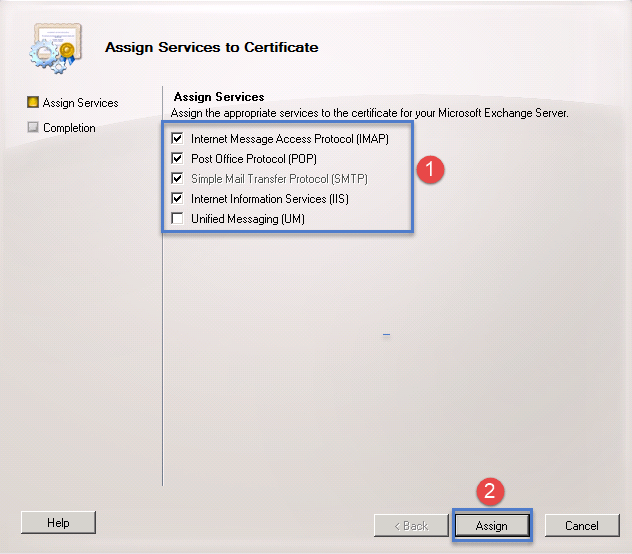
Task: Click the 'Unified Messaging (UM)' label
Action: coord(248,219)
